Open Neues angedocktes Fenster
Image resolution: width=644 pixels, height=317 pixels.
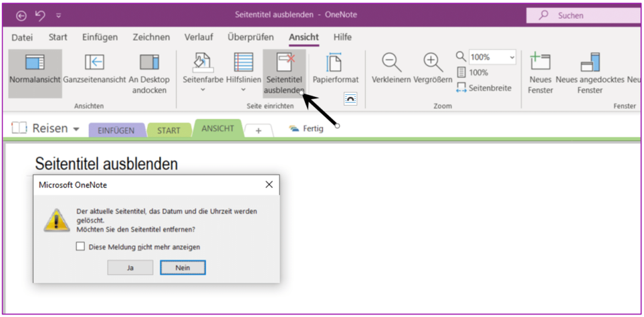point(590,74)
